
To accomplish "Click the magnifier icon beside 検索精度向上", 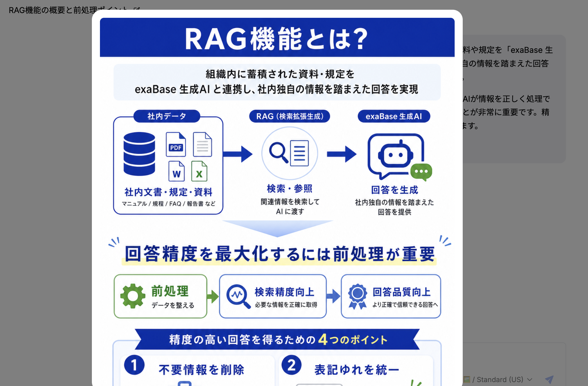I will click(x=238, y=296).
